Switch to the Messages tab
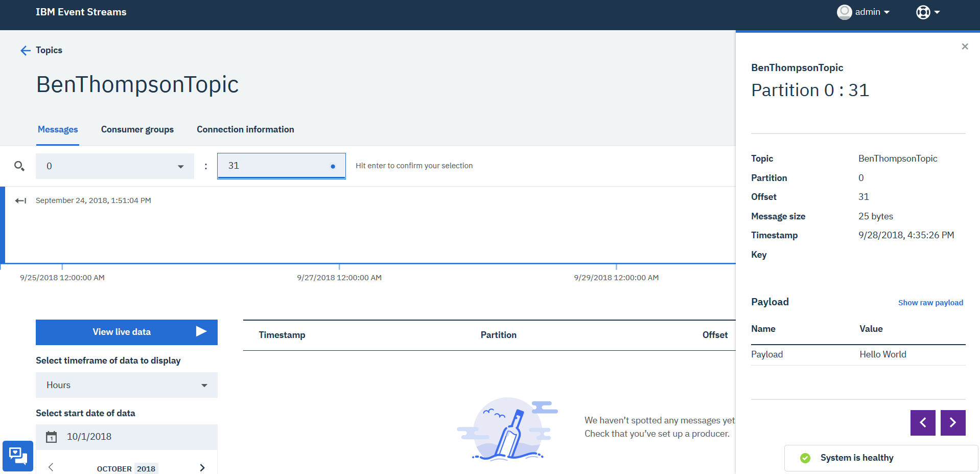Viewport: 980px width, 474px height. (58, 129)
